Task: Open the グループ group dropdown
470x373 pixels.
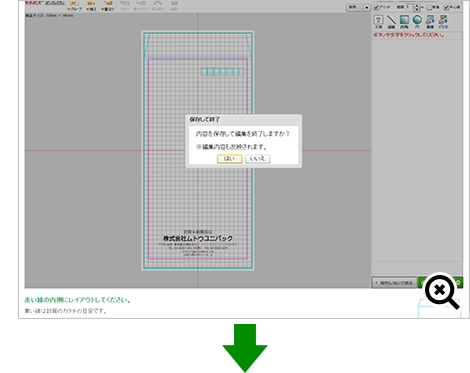Action: pos(74,6)
